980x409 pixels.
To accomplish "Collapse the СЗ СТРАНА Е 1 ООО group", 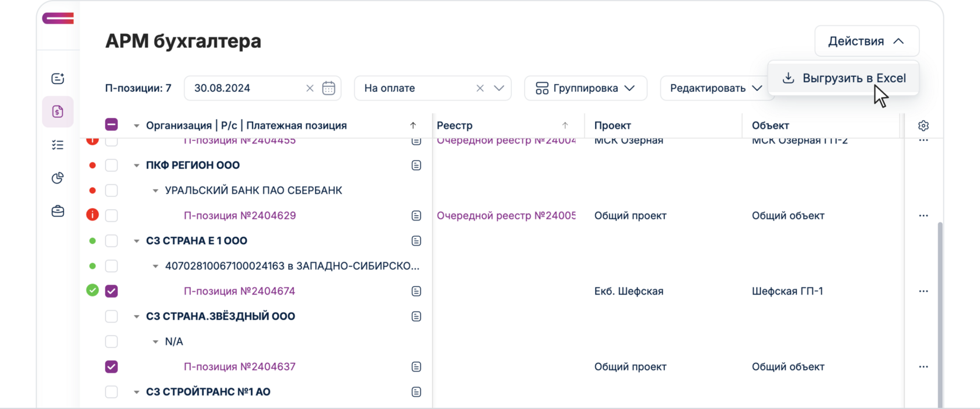I will click(x=136, y=241).
